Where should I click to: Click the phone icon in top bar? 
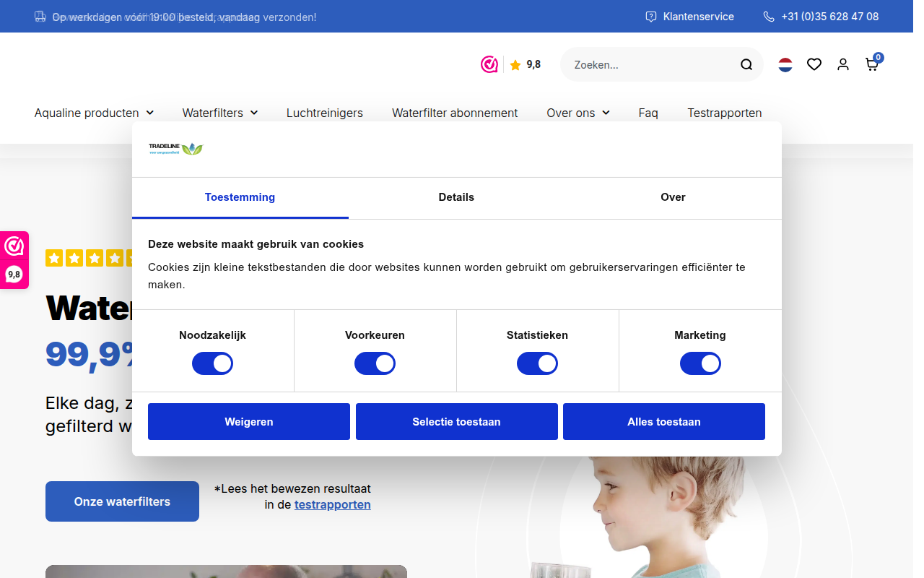tap(769, 17)
